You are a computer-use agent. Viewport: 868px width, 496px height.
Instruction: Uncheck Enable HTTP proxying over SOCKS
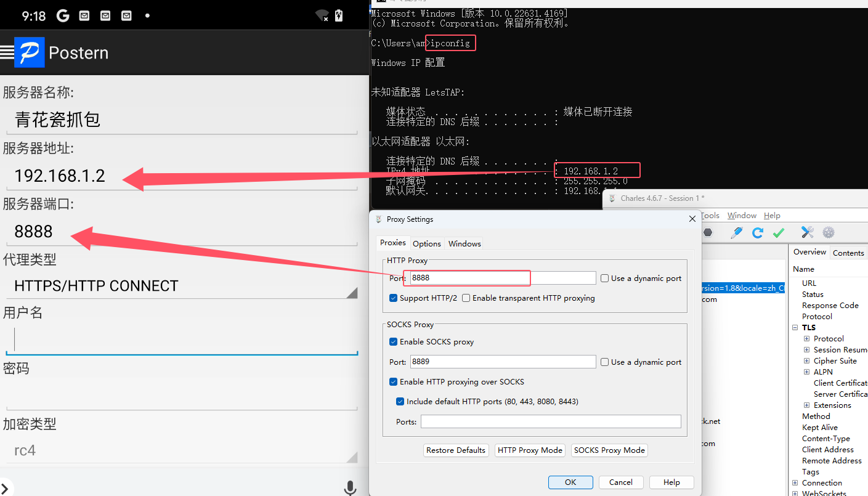coord(394,382)
